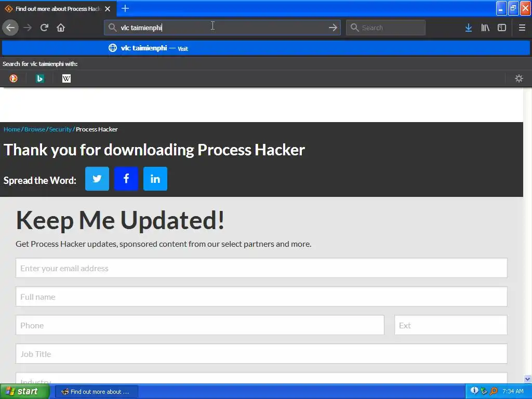Close the Process Hacker tab
The width and height of the screenshot is (532, 399).
(x=108, y=9)
